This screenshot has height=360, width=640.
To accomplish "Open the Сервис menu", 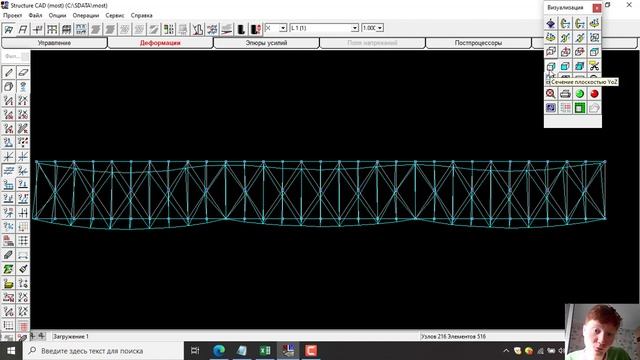I will pyautogui.click(x=115, y=15).
